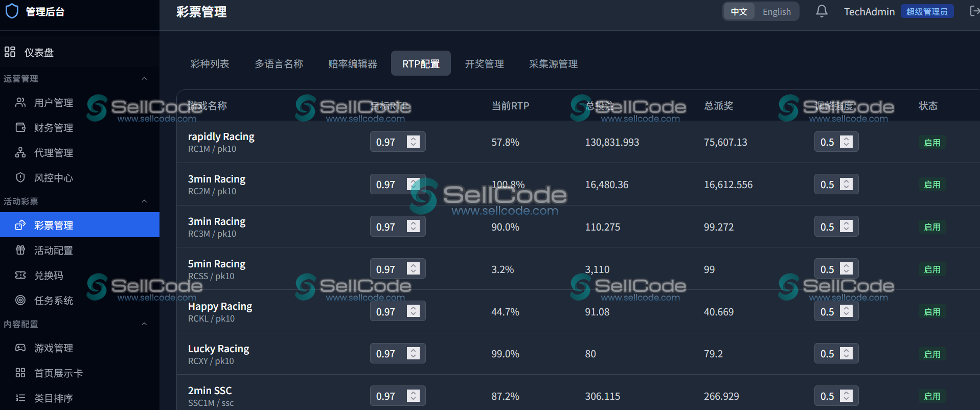This screenshot has width=980, height=410.
Task: Open 兑换码 in the sidebar
Action: (x=80, y=276)
